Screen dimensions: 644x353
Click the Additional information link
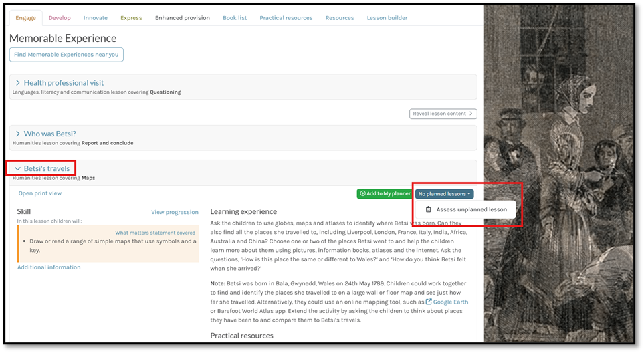tap(49, 267)
